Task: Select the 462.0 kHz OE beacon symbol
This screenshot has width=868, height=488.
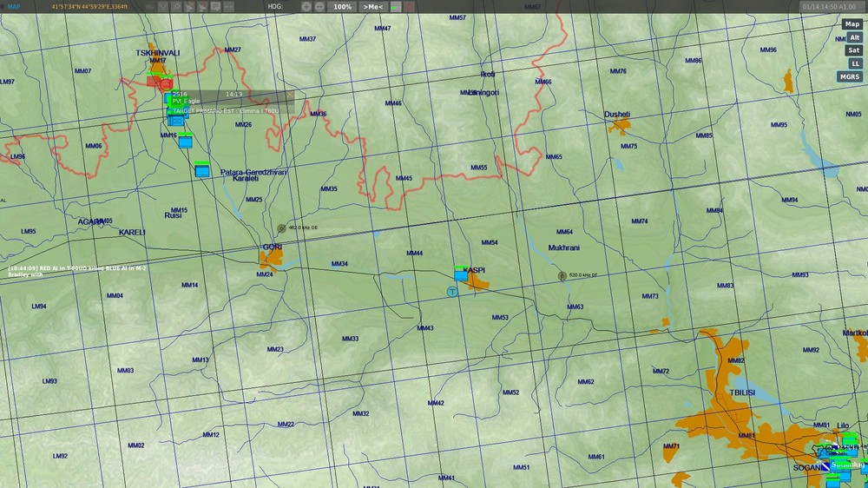Action: (281, 228)
